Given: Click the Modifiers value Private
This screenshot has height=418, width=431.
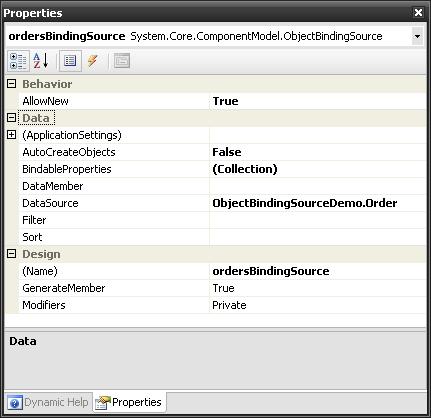Looking at the screenshot, I should pyautogui.click(x=229, y=305).
